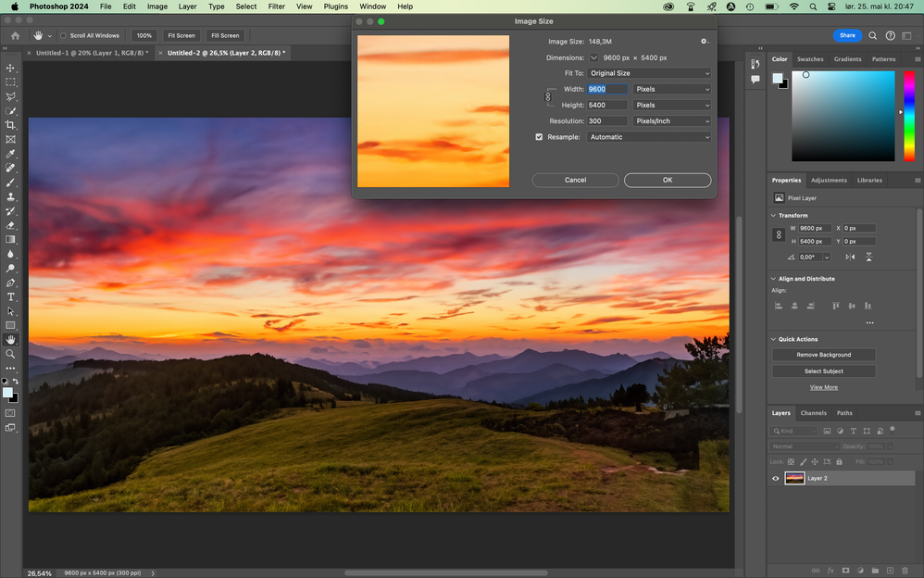This screenshot has height=578, width=924.
Task: Click the Resolution input field
Action: point(607,121)
